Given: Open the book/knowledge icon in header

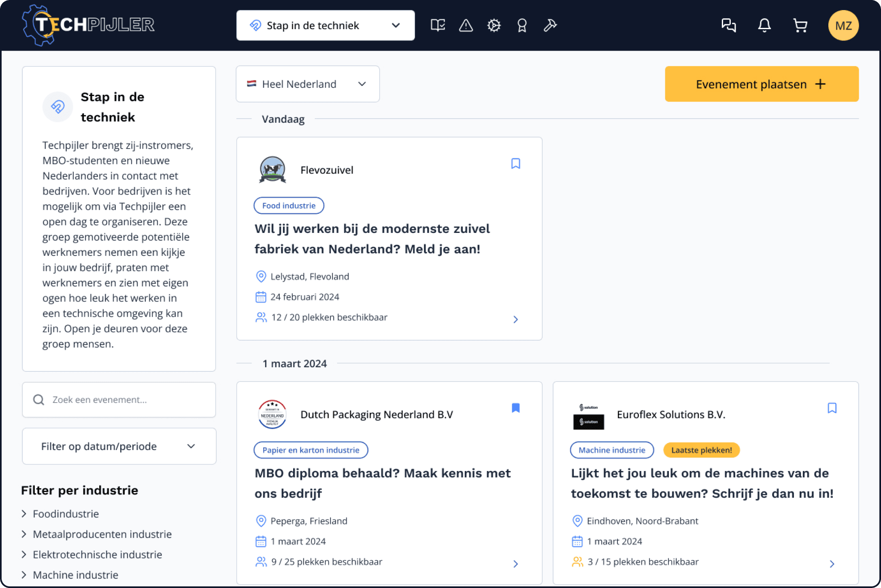Looking at the screenshot, I should (x=438, y=26).
